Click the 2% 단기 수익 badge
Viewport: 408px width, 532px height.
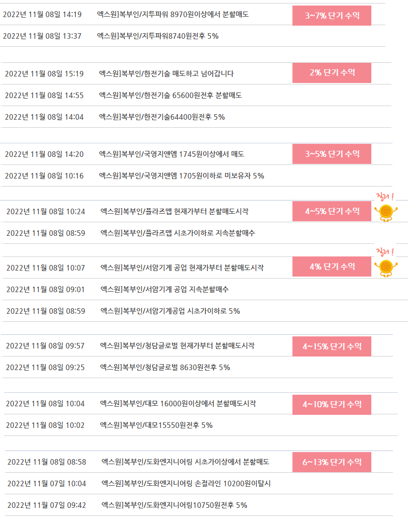[332, 73]
